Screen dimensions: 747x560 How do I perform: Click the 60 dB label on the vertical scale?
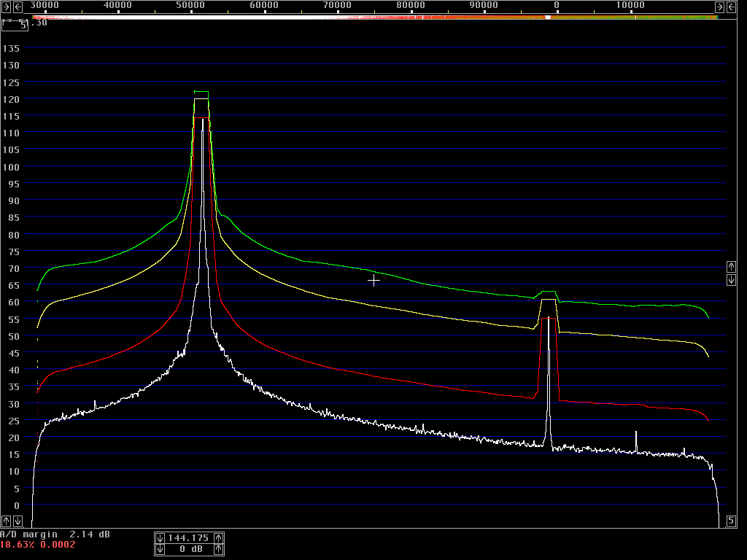14,303
